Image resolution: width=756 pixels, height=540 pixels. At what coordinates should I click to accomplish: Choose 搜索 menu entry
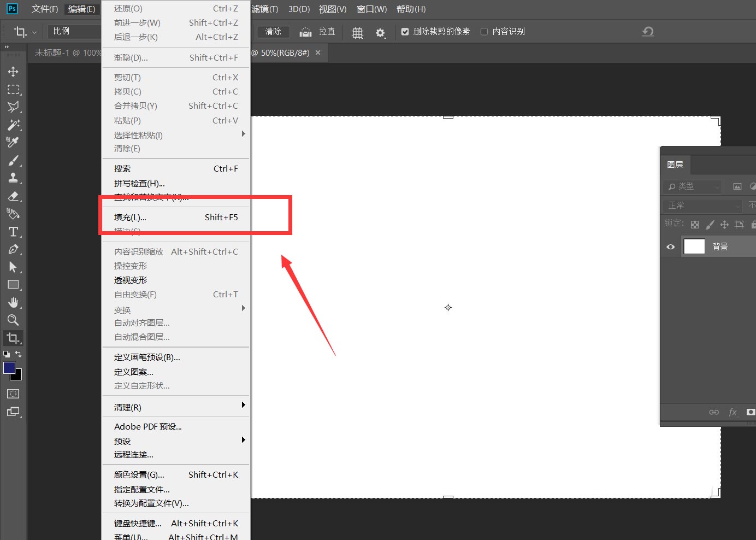176,169
